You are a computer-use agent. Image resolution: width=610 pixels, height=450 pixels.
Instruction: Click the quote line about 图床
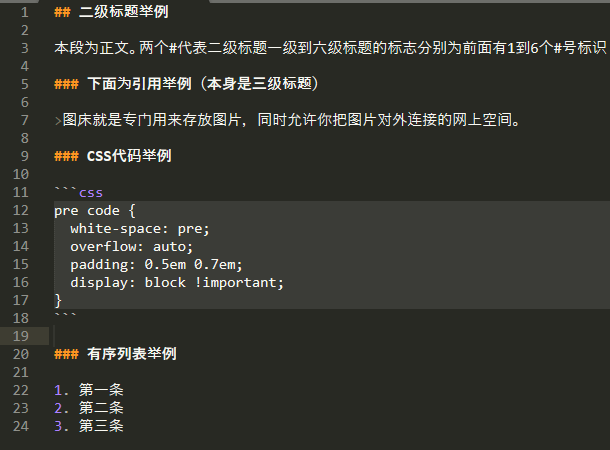click(x=290, y=120)
